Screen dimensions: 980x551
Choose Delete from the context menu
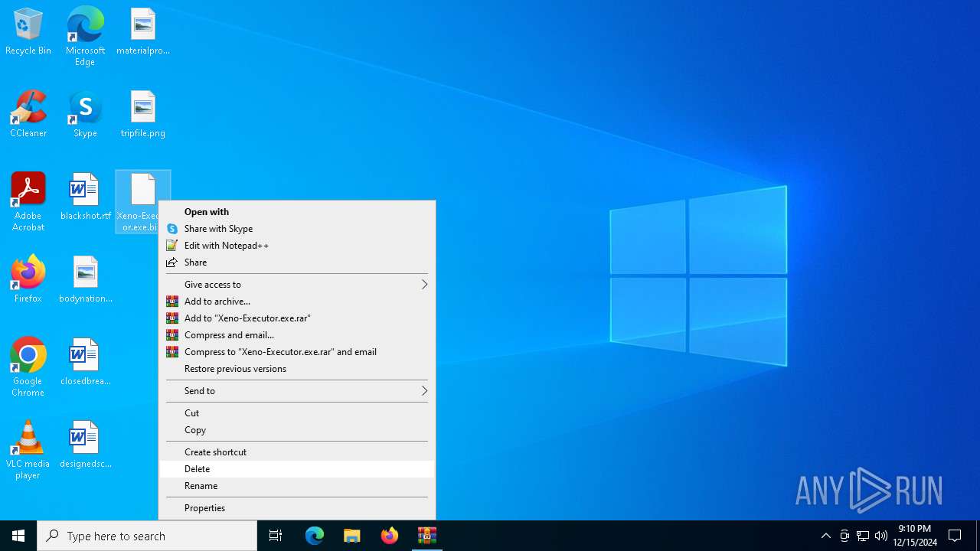pos(297,469)
